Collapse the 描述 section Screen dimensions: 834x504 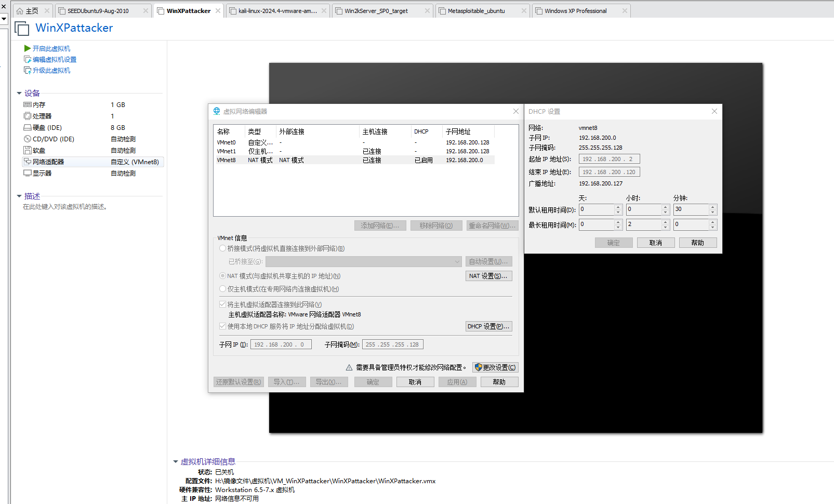(19, 196)
